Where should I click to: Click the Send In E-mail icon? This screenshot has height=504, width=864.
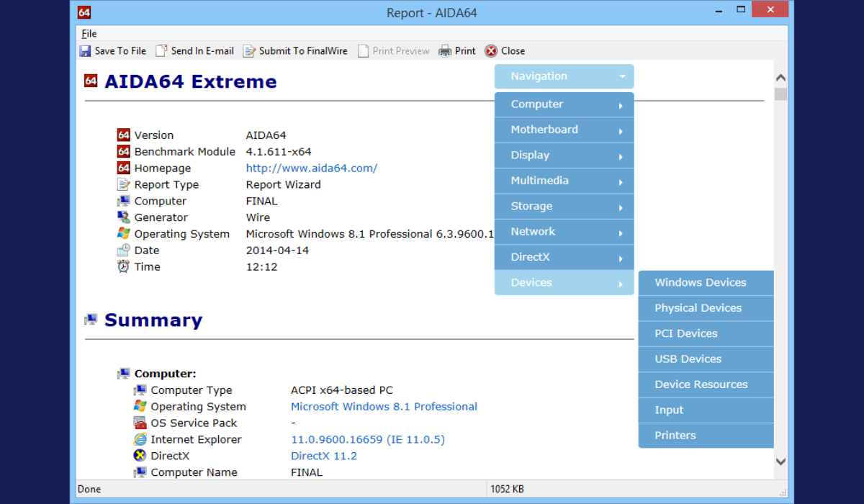(161, 51)
